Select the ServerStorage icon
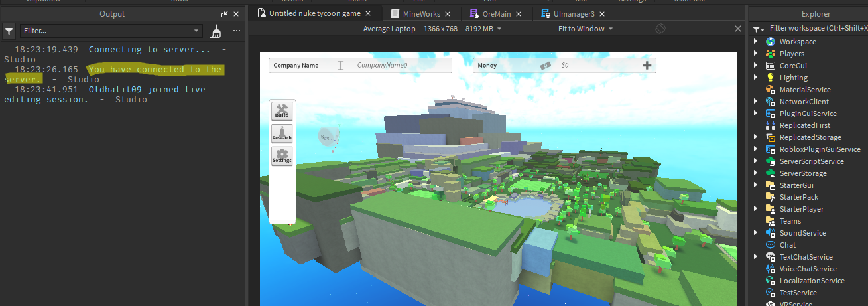The height and width of the screenshot is (306, 868). 771,173
